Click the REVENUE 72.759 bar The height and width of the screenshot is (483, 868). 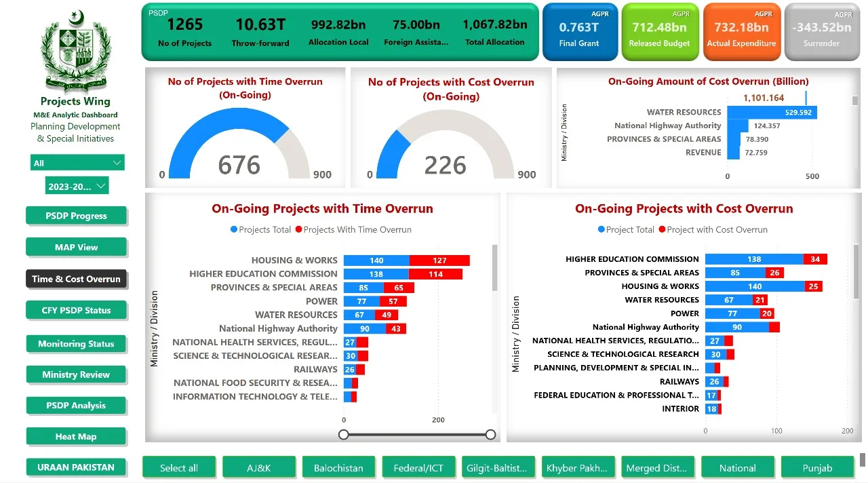tap(734, 153)
